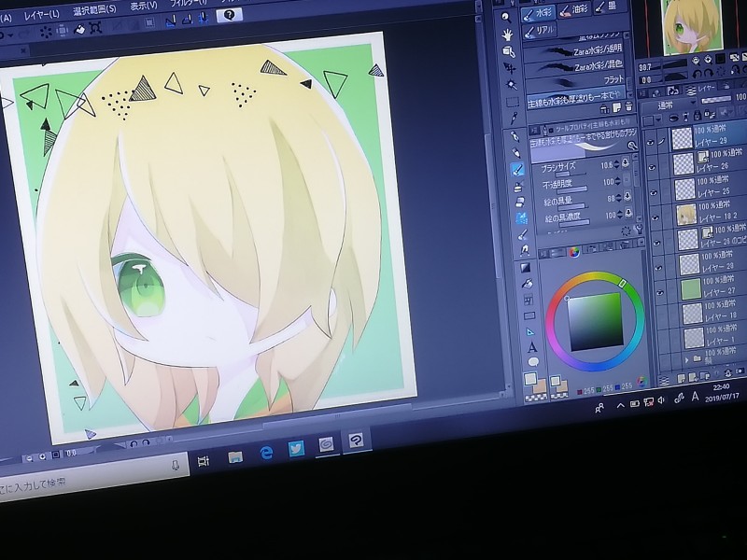This screenshot has width=747, height=560.
Task: Select the Airbrush tool
Action: [x=519, y=186]
